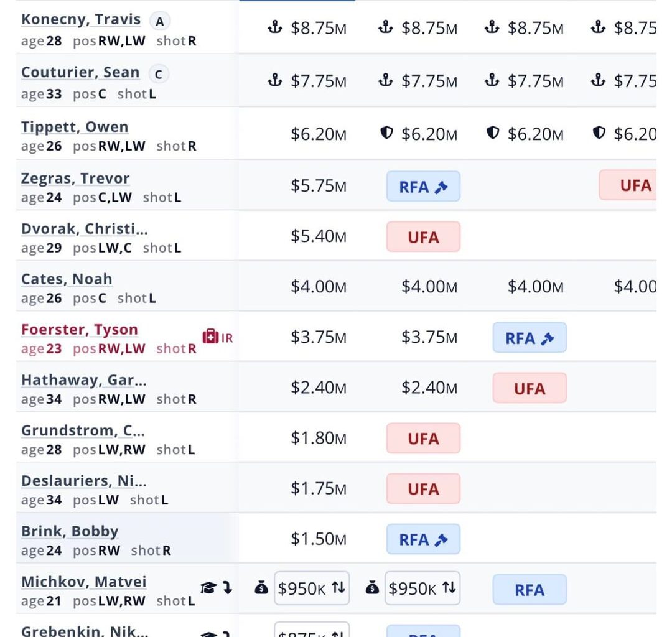Click the RFA arbitration badge in Foerster's row
672x637 pixels.
[x=530, y=338]
